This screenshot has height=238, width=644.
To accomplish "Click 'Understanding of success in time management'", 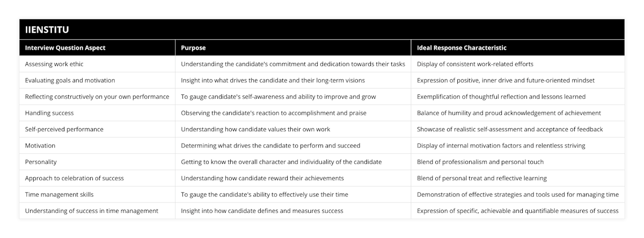I will [91, 211].
